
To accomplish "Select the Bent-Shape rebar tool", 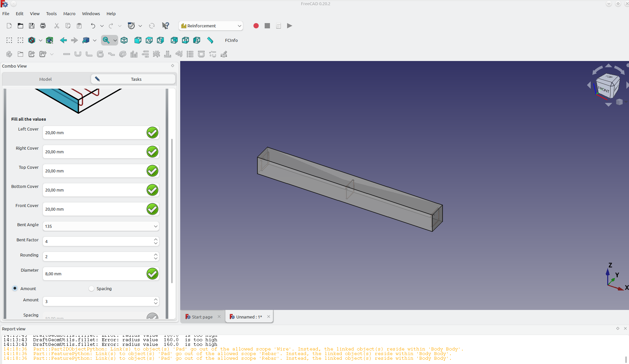I will (112, 54).
